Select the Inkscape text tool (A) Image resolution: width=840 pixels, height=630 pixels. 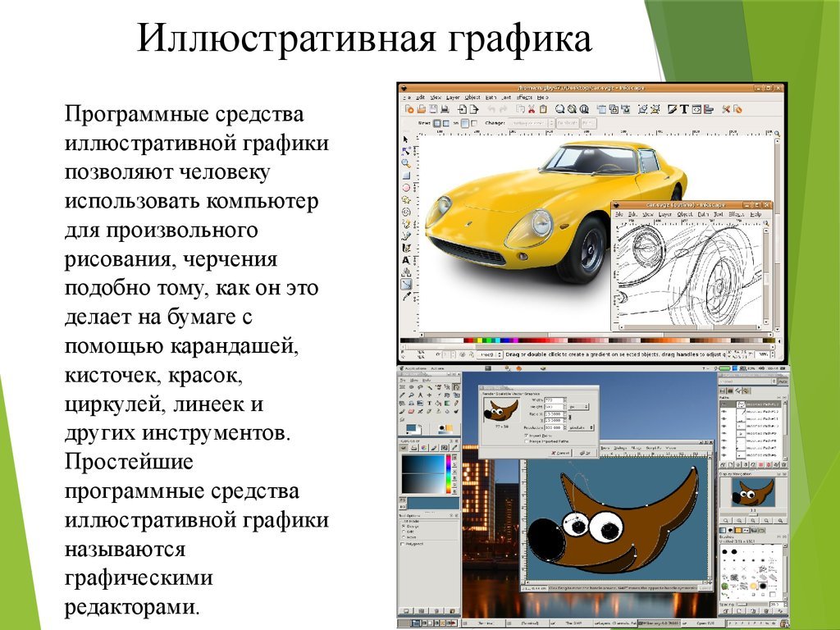click(405, 261)
